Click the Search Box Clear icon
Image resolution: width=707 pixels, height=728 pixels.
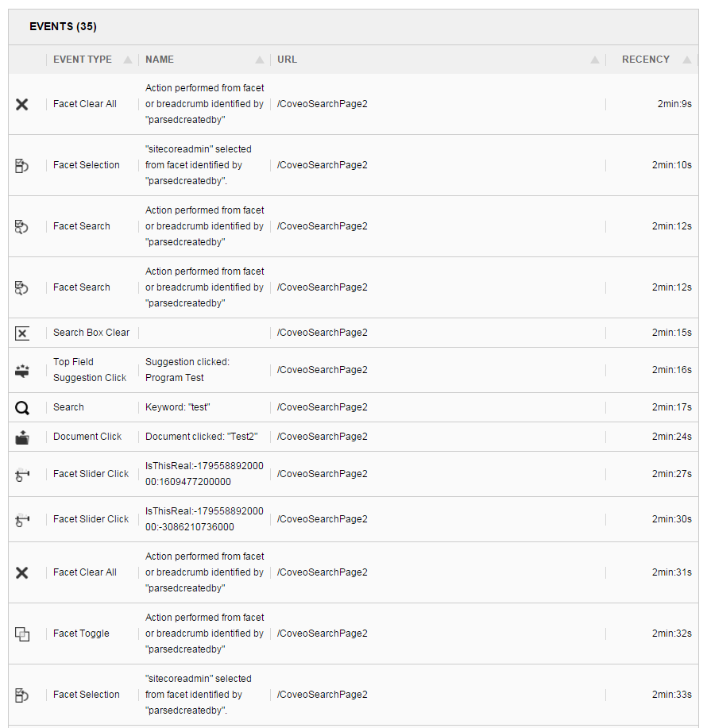point(21,333)
